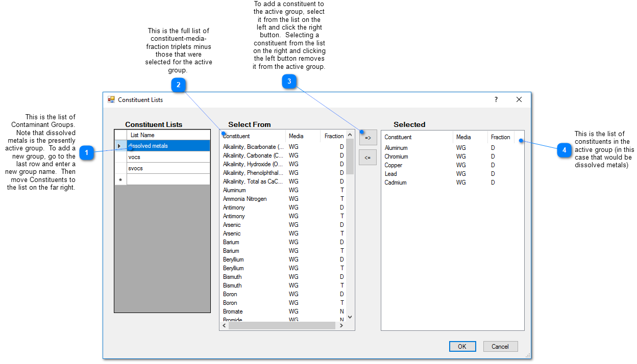Click the empty new list name cell
Screen dimensions: 637x364
tap(168, 179)
